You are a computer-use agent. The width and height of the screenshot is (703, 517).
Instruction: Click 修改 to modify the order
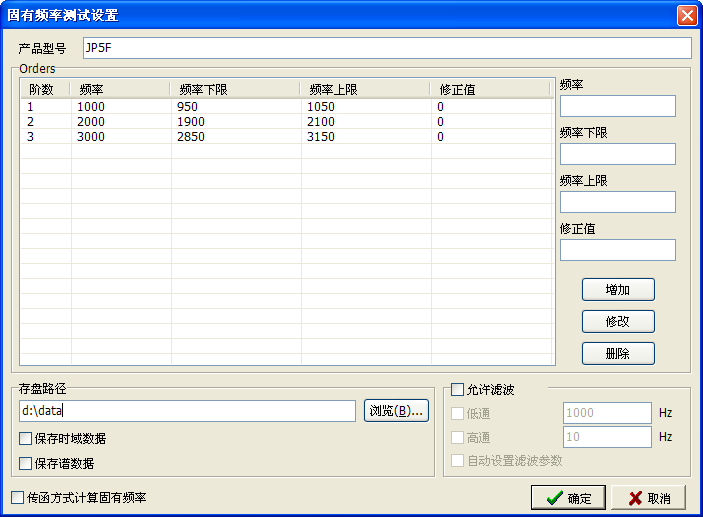coord(618,321)
